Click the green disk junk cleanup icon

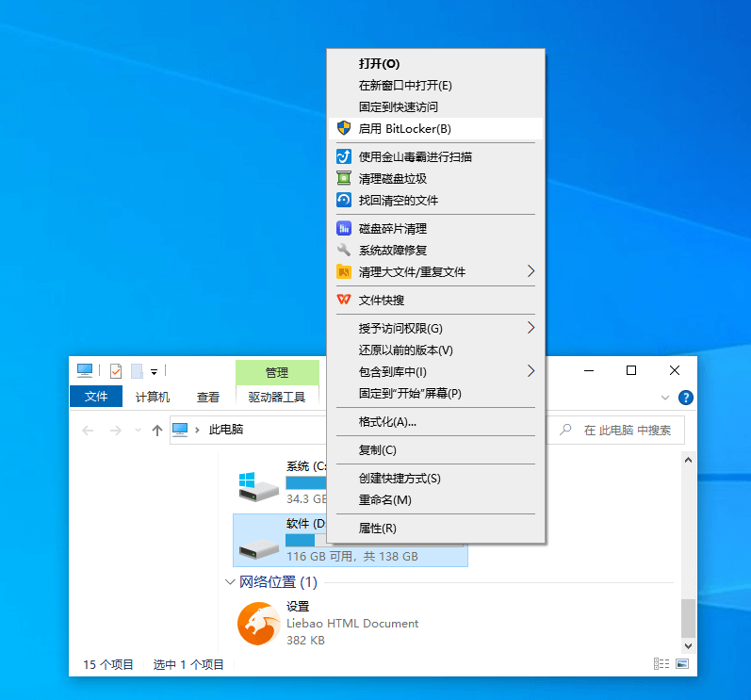click(343, 178)
